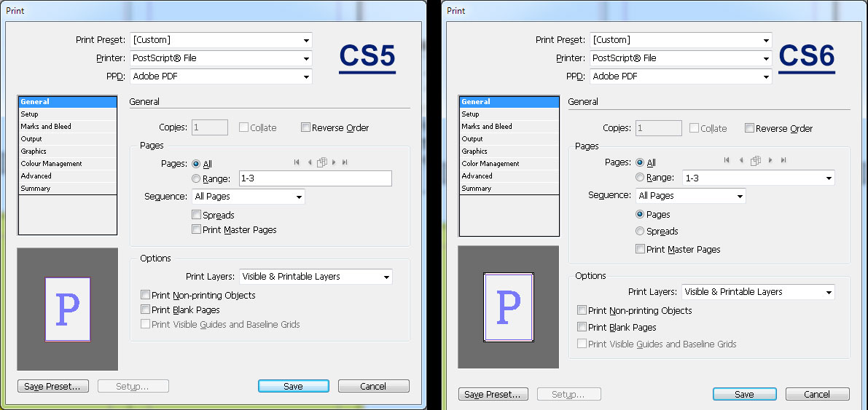Go to previous page icon in CS5 dialog

[x=310, y=162]
